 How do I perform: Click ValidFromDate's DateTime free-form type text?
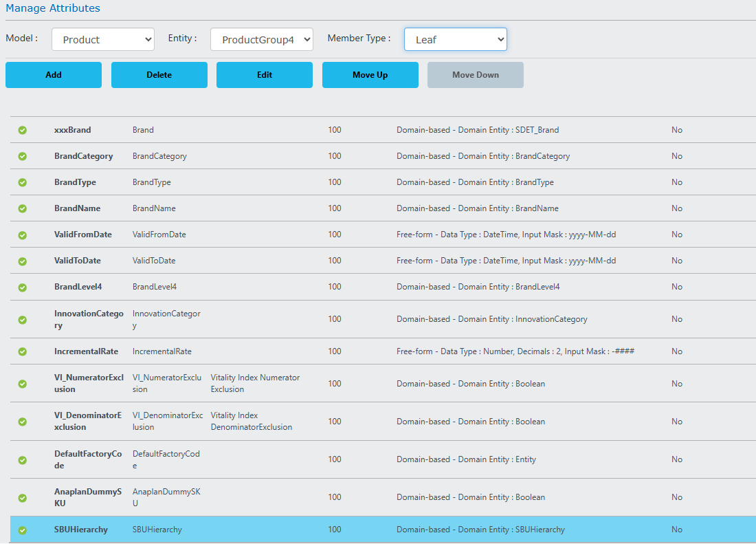click(507, 235)
